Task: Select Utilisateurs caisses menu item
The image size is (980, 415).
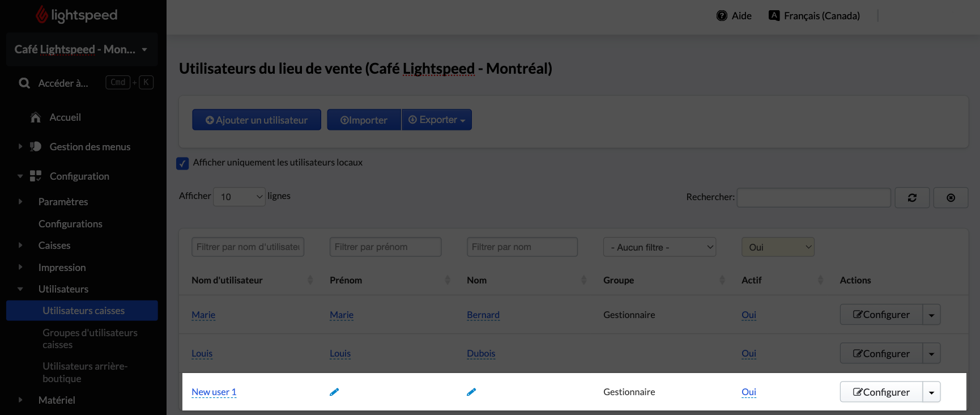Action: point(82,311)
